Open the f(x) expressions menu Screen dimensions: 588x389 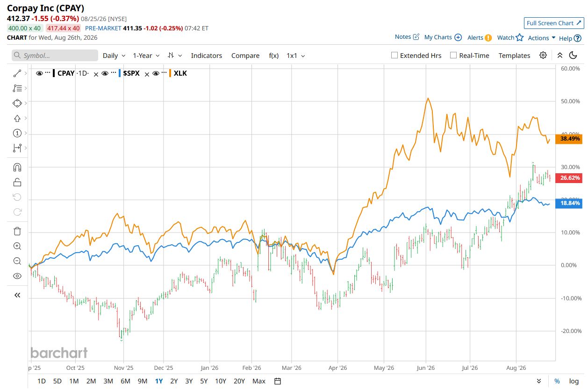pyautogui.click(x=274, y=56)
